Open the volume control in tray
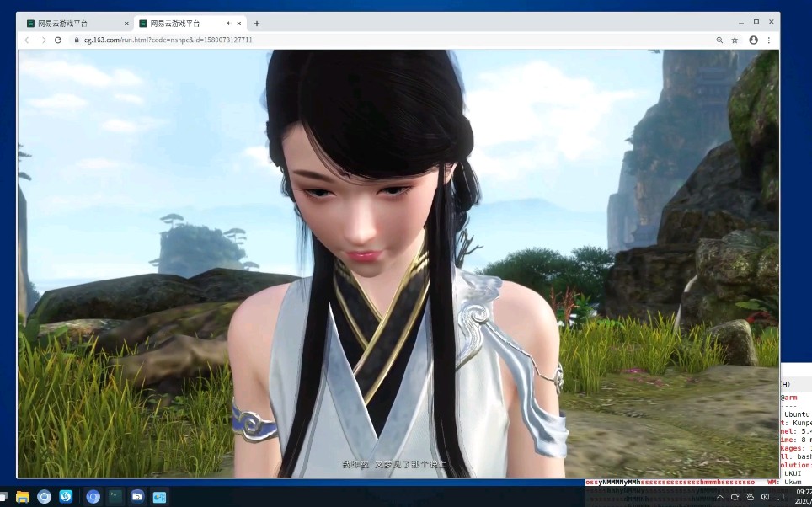 (x=766, y=497)
